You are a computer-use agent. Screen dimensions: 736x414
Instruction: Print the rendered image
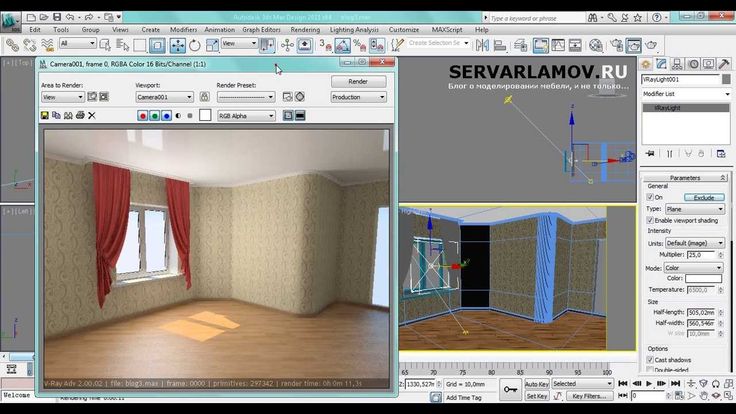click(x=80, y=115)
